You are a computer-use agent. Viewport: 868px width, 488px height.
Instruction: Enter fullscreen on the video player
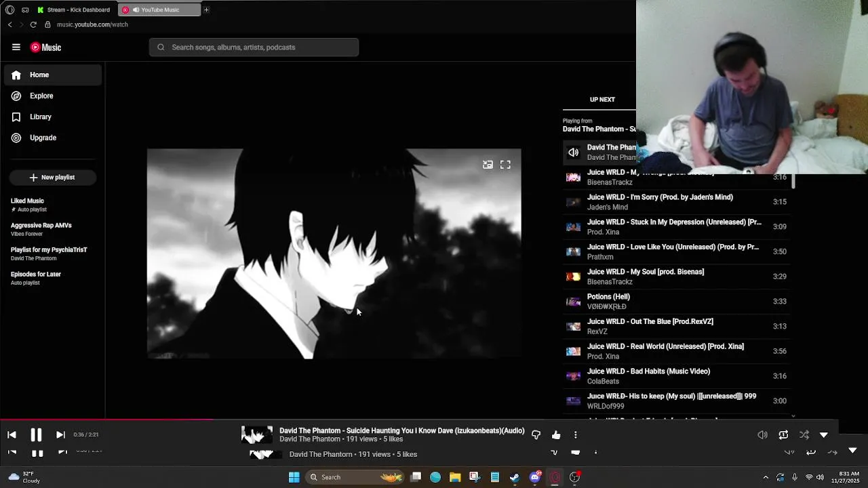[505, 165]
